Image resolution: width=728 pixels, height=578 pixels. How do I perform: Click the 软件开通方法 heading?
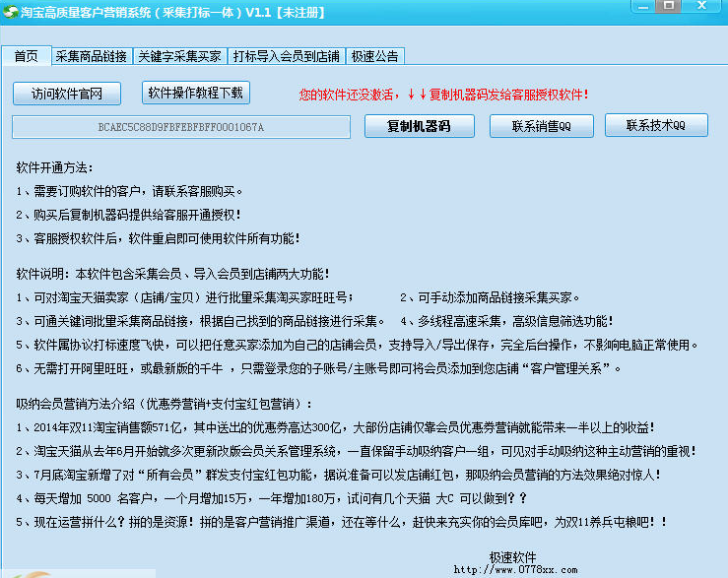(54, 167)
